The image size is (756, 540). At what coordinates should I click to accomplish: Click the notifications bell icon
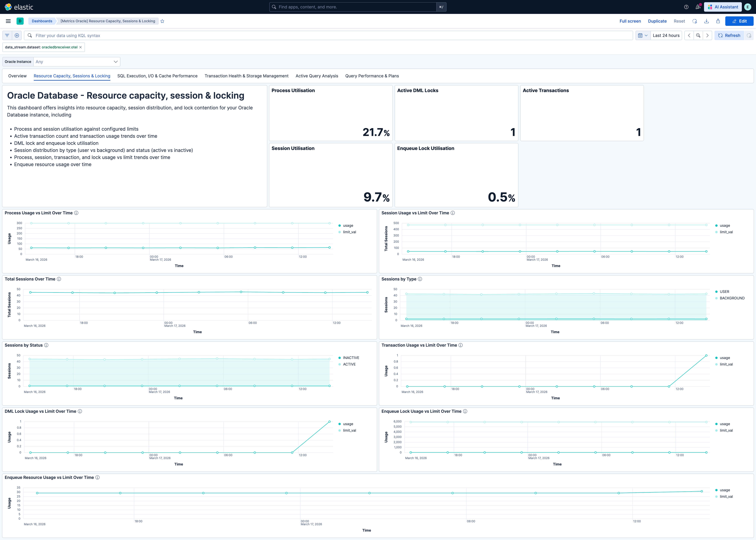698,7
